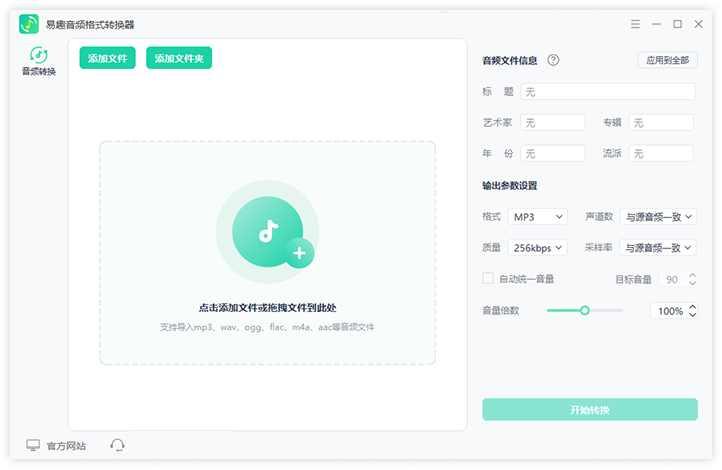This screenshot has height=470, width=722.
Task: Click the app logo in title bar
Action: click(29, 24)
